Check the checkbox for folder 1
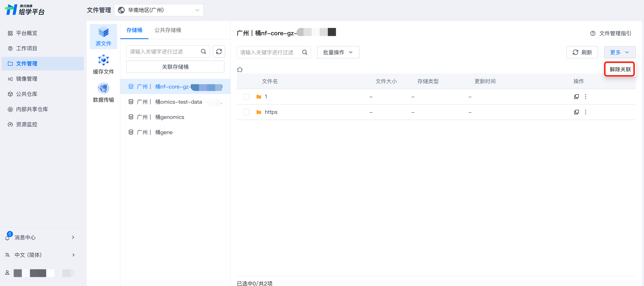The image size is (644, 286). [x=246, y=97]
